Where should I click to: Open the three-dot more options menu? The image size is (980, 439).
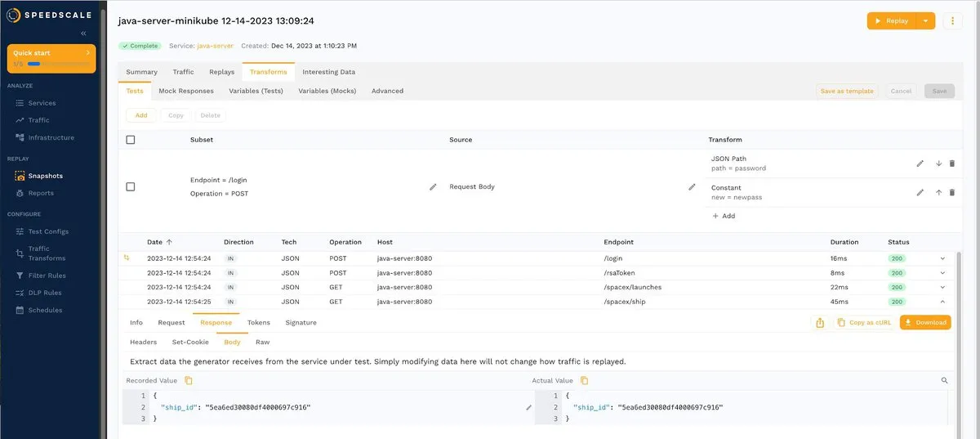click(952, 21)
